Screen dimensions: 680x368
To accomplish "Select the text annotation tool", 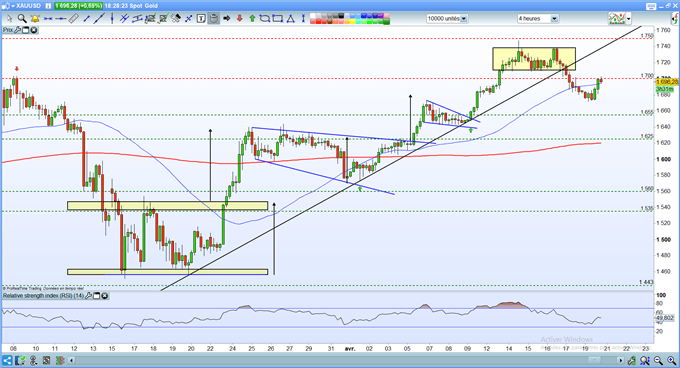I will click(200, 18).
